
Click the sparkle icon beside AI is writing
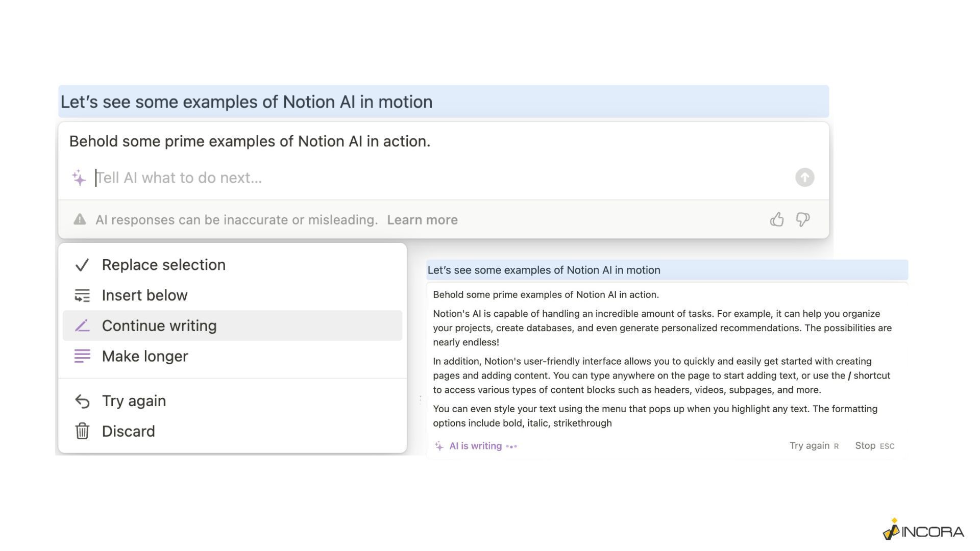click(439, 446)
